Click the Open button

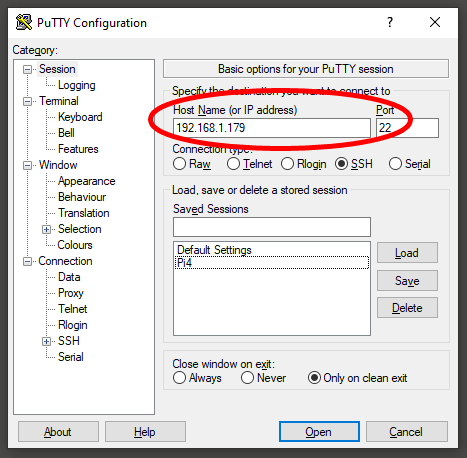point(319,432)
